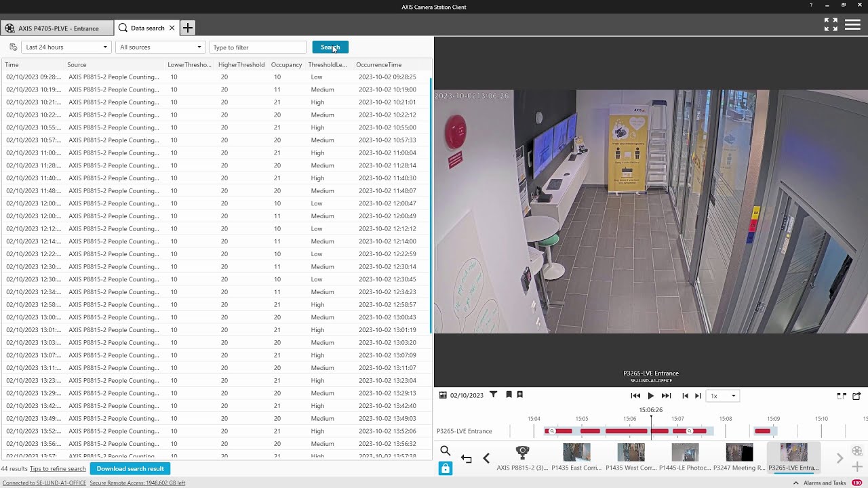This screenshot has width=868, height=488.
Task: Toggle the blue lock icon
Action: point(446,468)
